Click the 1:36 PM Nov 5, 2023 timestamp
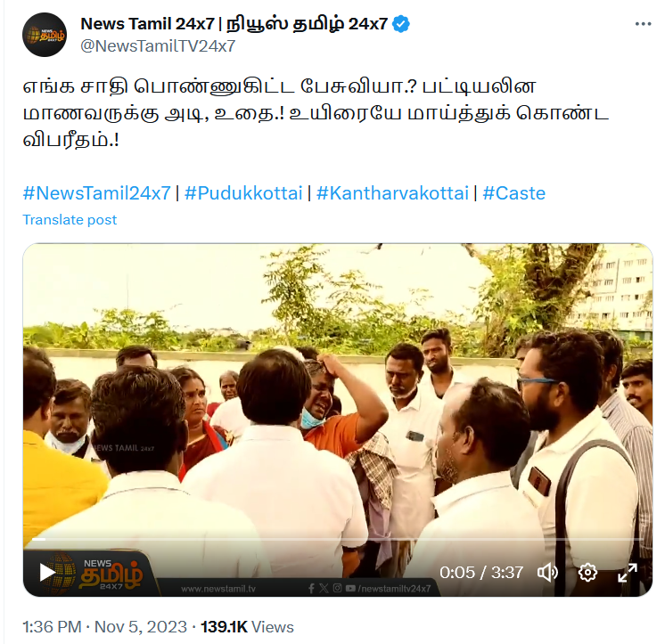Image resolution: width=665 pixels, height=644 pixels. [x=105, y=626]
